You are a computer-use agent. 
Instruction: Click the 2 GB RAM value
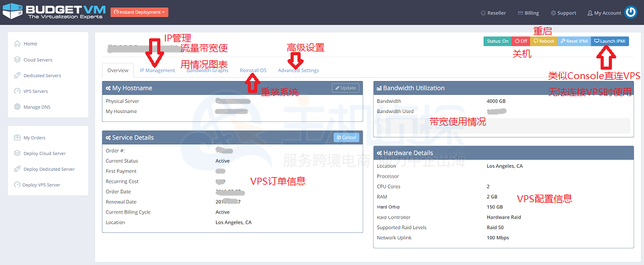(492, 197)
